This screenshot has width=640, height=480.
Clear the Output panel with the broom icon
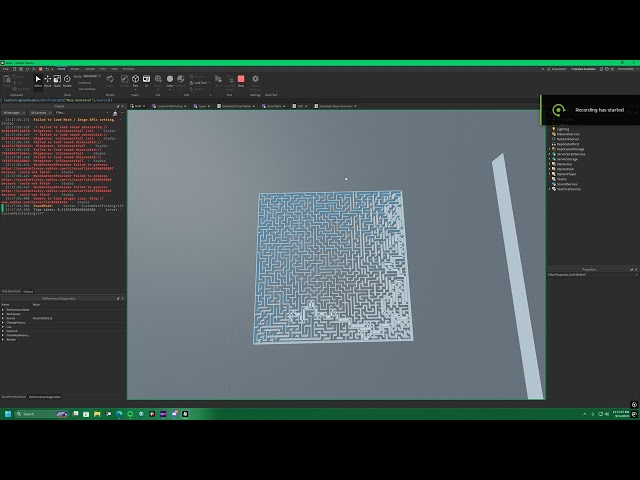(x=115, y=113)
